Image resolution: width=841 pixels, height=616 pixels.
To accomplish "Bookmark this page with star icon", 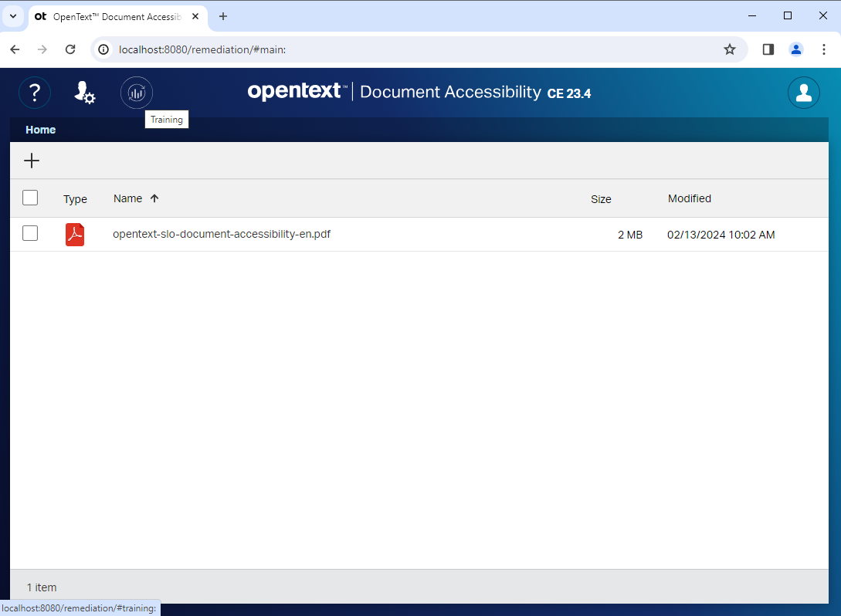I will tap(729, 49).
